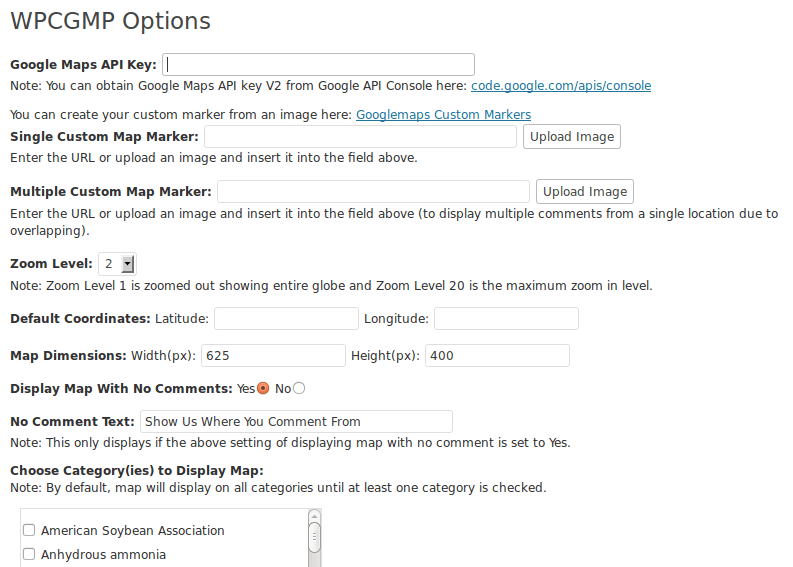Select Yes for Display Map With No Comments
This screenshot has height=567, width=793.
(x=263, y=388)
